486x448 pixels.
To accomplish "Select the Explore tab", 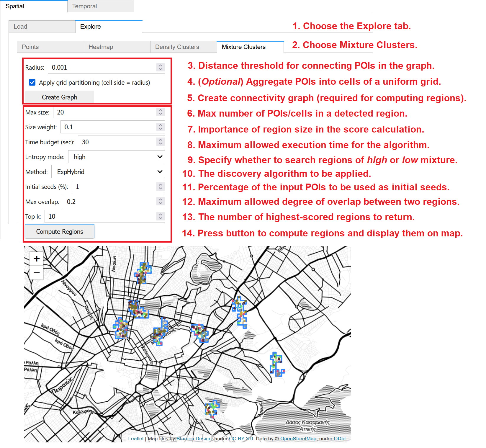I will tap(109, 27).
